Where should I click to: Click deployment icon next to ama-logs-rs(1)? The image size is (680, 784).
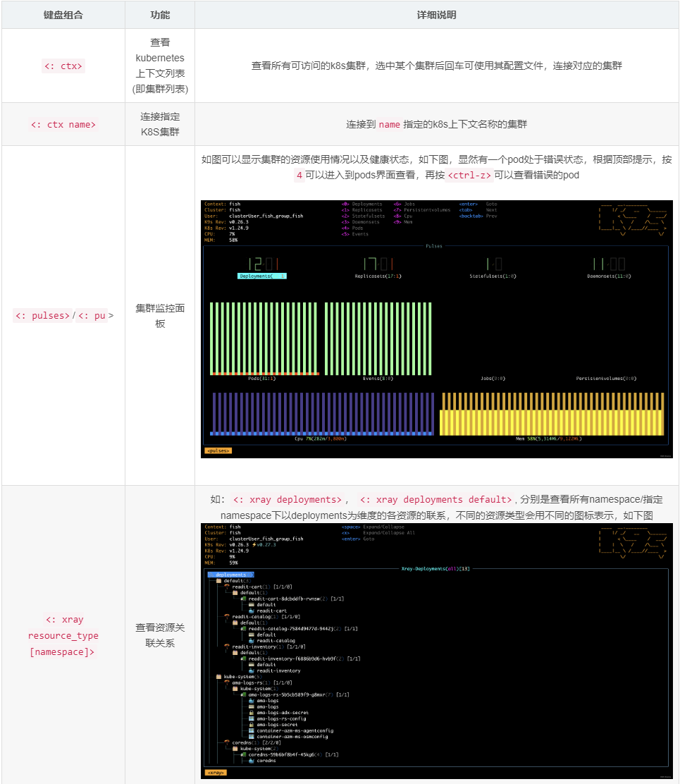227,683
